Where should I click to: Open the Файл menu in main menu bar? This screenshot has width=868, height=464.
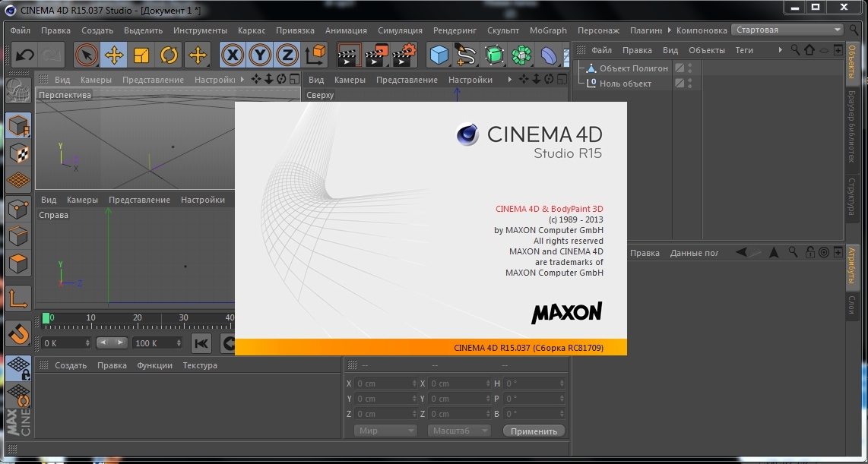pos(20,30)
